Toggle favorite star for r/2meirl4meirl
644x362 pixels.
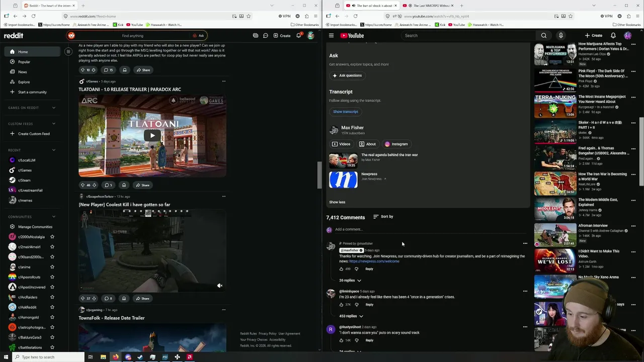[x=52, y=247]
